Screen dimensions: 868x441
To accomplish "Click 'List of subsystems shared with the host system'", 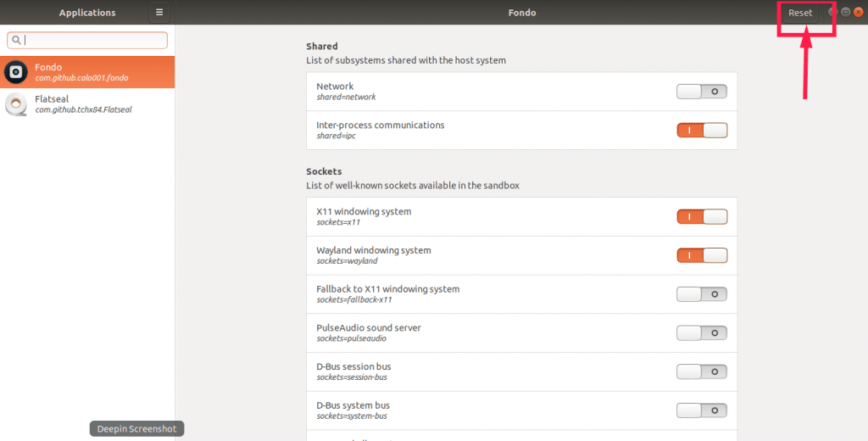I will click(406, 60).
